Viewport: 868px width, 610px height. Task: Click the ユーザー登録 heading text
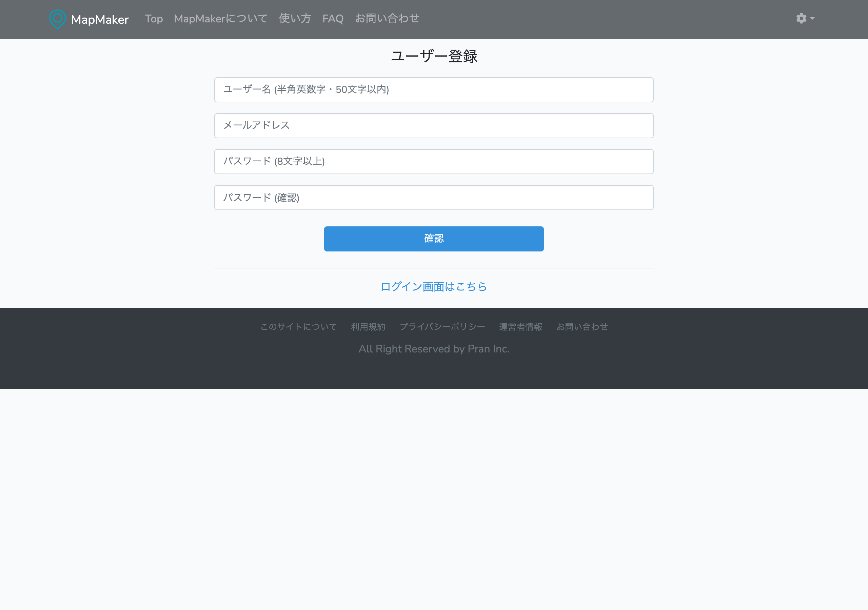434,56
